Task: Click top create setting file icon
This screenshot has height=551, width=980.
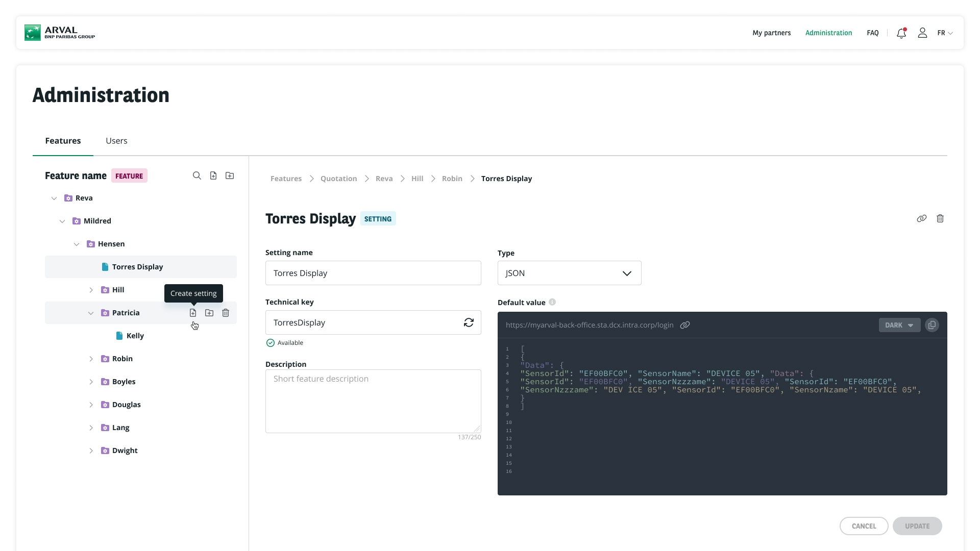Action: 213,176
